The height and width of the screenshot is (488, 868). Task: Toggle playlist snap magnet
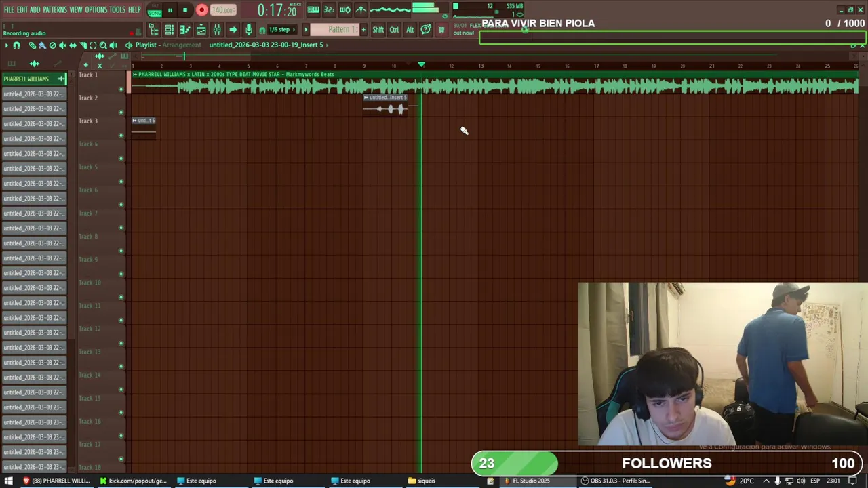pyautogui.click(x=16, y=45)
